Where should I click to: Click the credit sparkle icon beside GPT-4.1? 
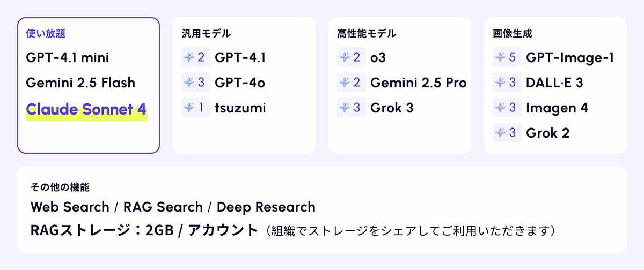[x=188, y=57]
